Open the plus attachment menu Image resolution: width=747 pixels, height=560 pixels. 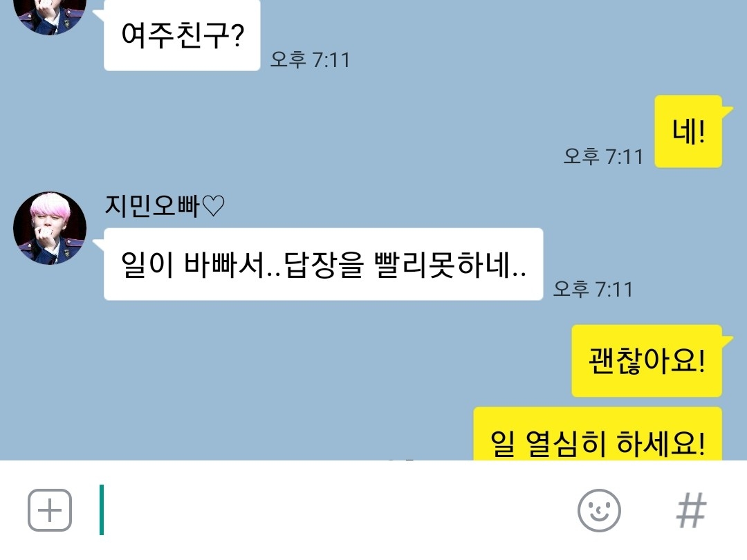pyautogui.click(x=50, y=510)
